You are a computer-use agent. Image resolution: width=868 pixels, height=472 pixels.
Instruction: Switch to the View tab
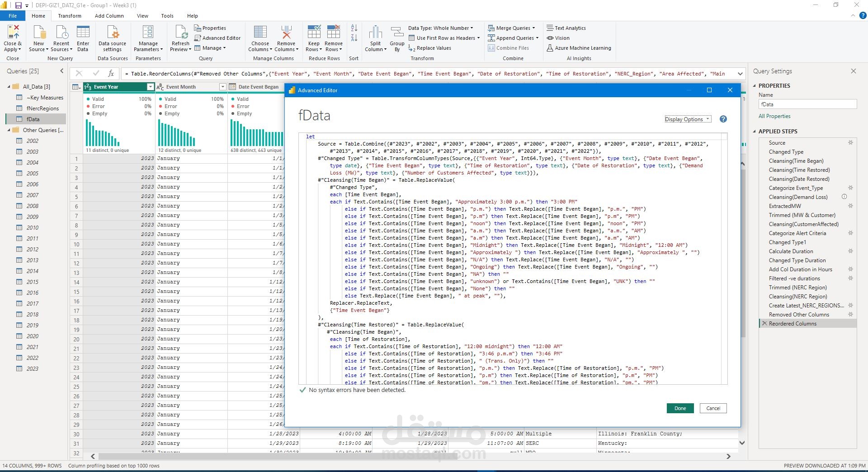click(142, 16)
